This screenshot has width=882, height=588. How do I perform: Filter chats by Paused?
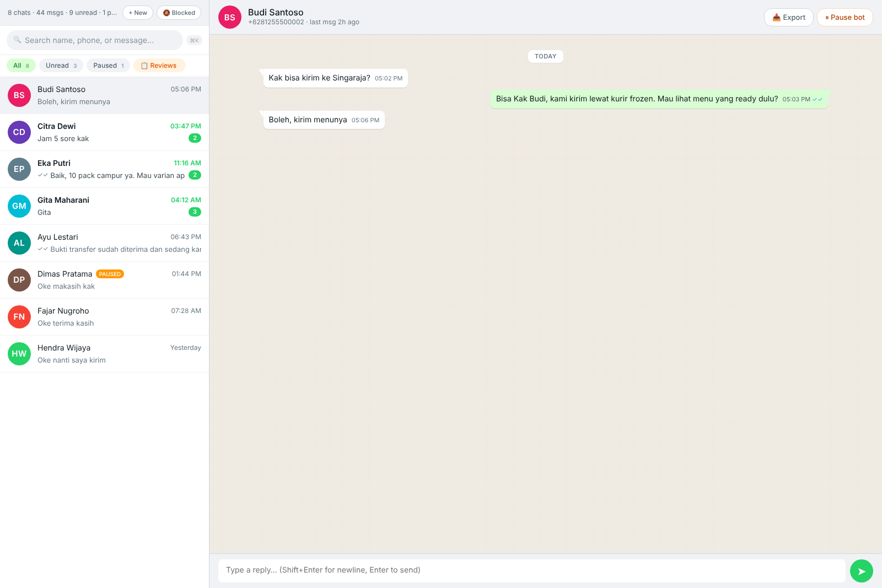click(x=108, y=66)
